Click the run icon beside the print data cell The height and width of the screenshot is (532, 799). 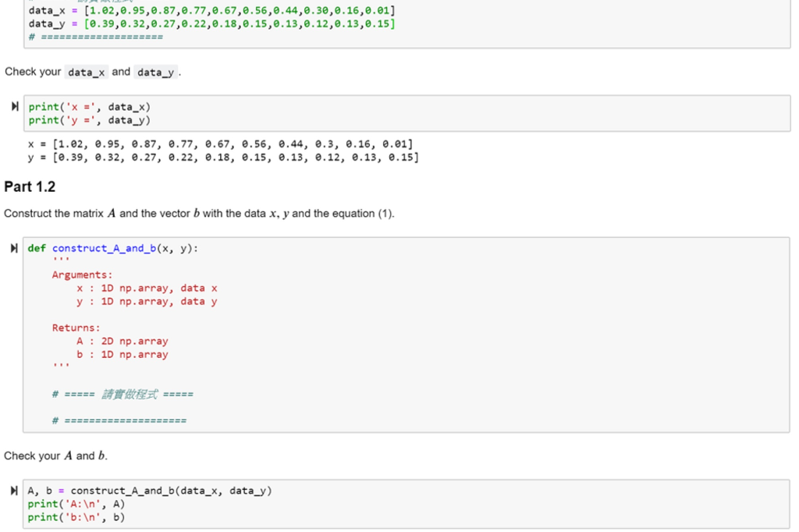coord(13,107)
